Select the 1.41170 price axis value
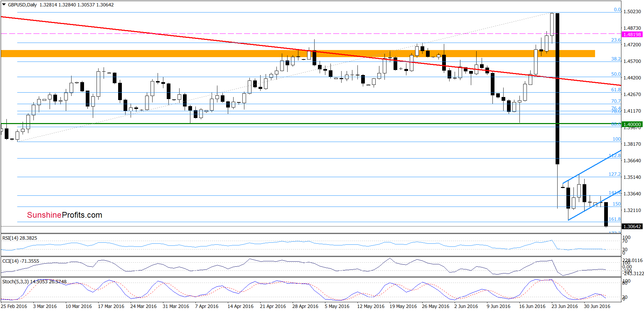This screenshot has height=311, width=644. pos(632,111)
